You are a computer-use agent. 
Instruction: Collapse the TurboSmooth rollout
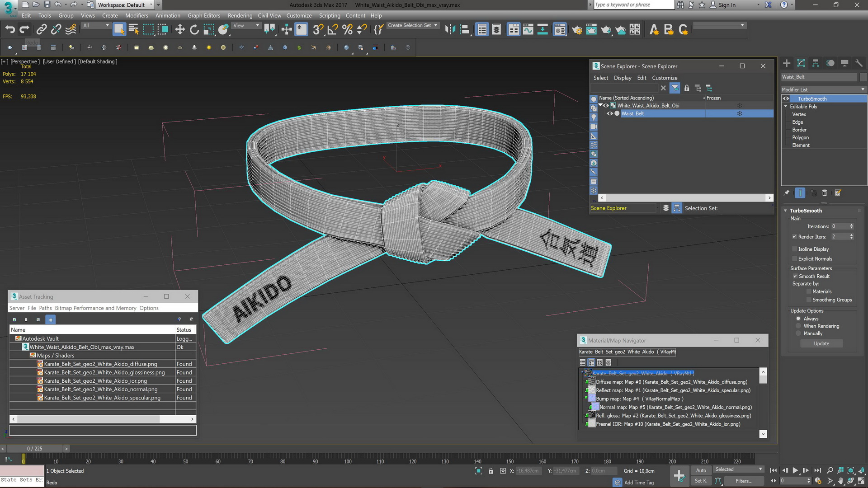click(786, 211)
